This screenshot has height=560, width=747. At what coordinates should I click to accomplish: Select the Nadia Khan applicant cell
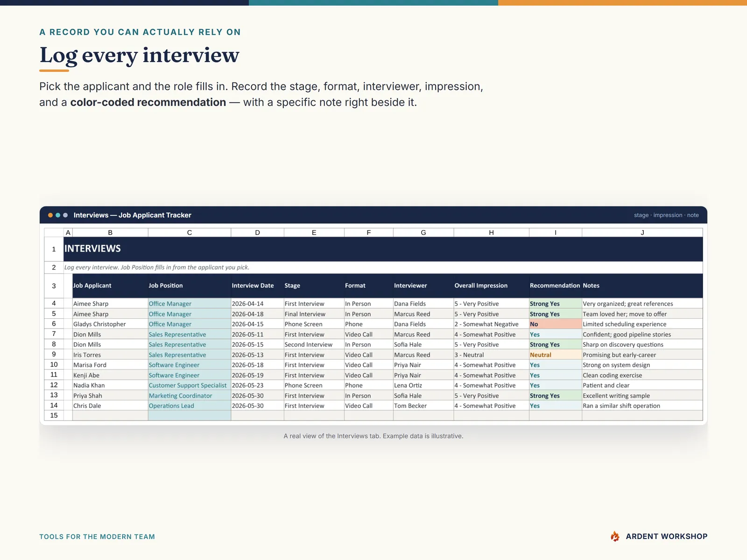click(110, 385)
